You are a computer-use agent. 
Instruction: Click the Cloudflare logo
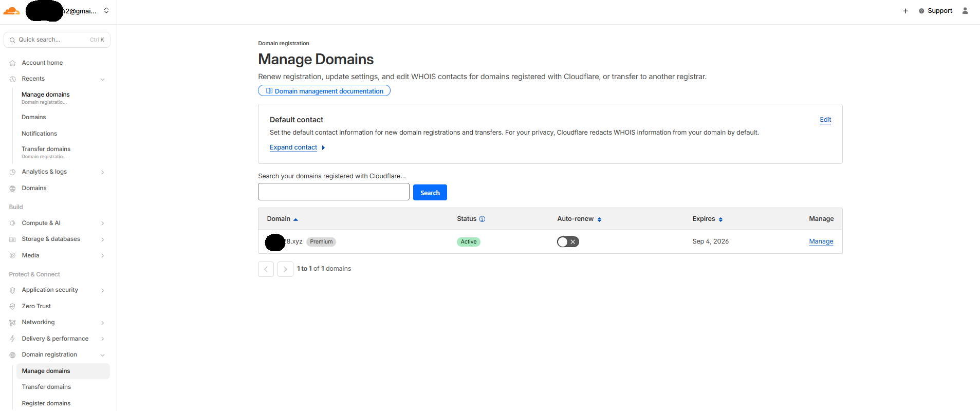click(11, 11)
